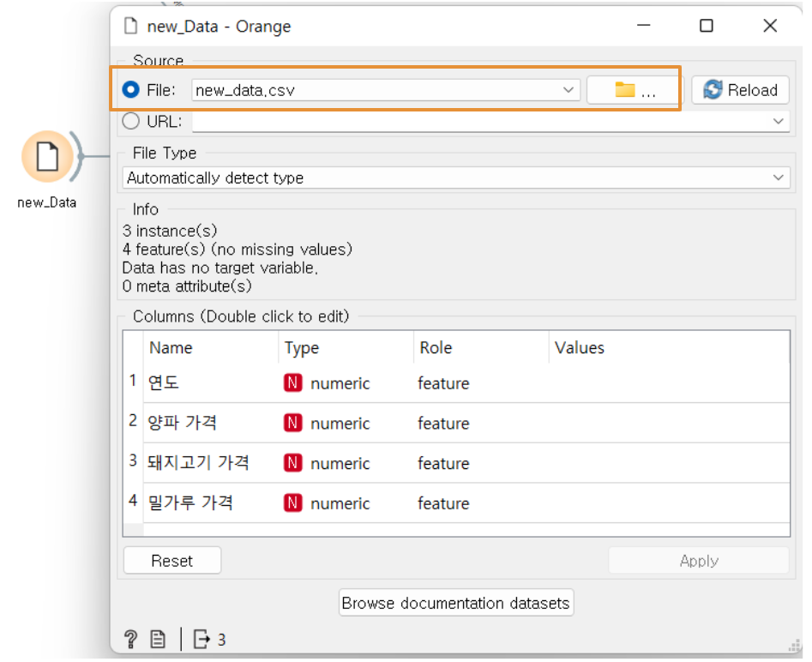Click the feature role of 양파 가격 row
The height and width of the screenshot is (662, 812).
pyautogui.click(x=443, y=424)
